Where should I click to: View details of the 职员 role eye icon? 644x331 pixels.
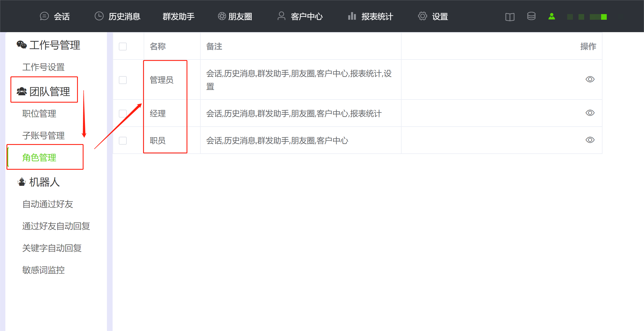point(590,140)
